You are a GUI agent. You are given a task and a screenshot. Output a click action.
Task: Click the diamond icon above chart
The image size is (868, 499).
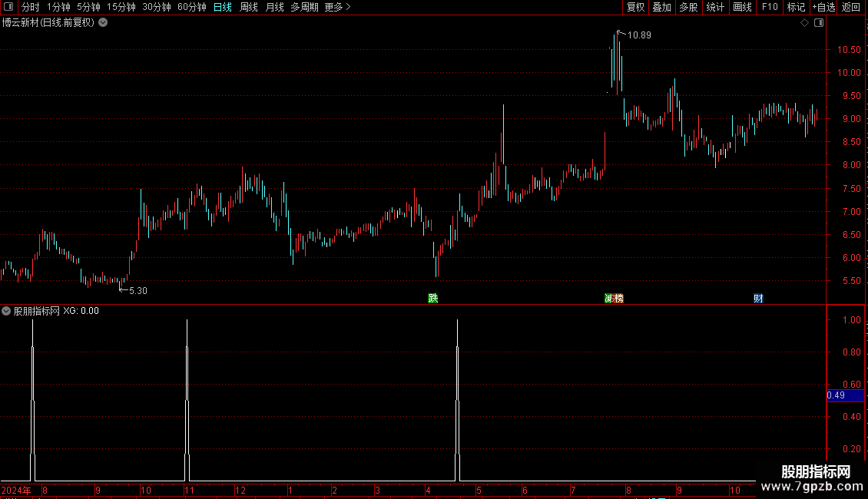pos(805,23)
